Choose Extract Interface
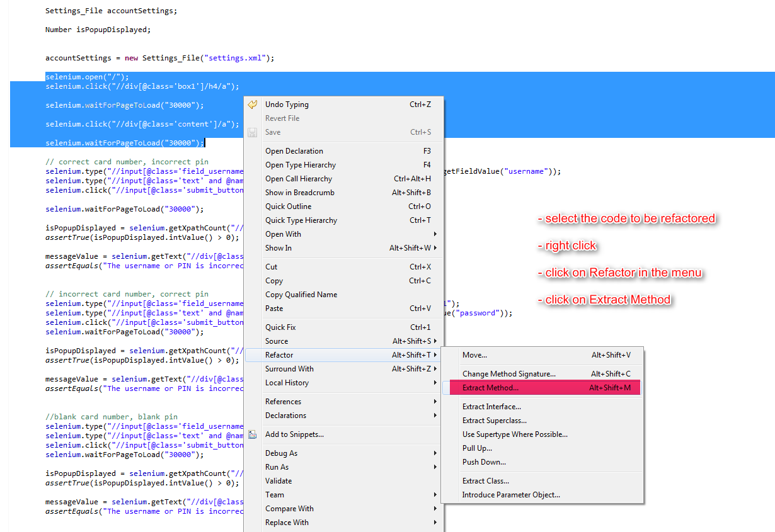 542,407
